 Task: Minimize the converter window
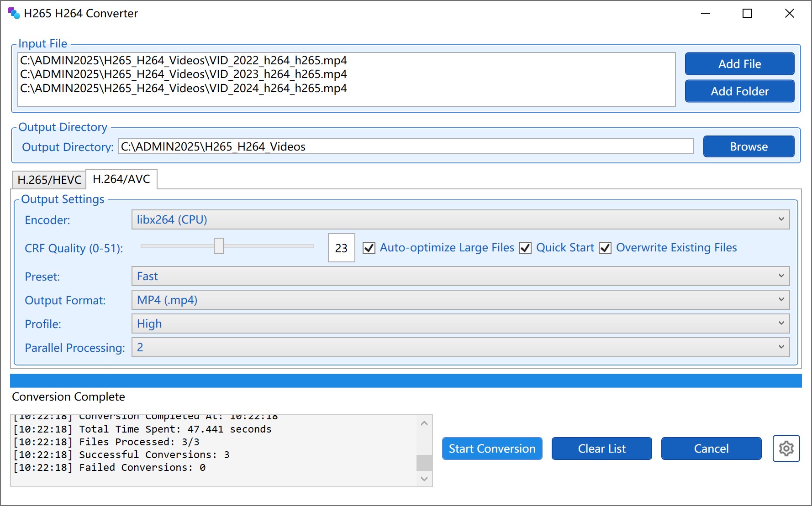pos(706,13)
